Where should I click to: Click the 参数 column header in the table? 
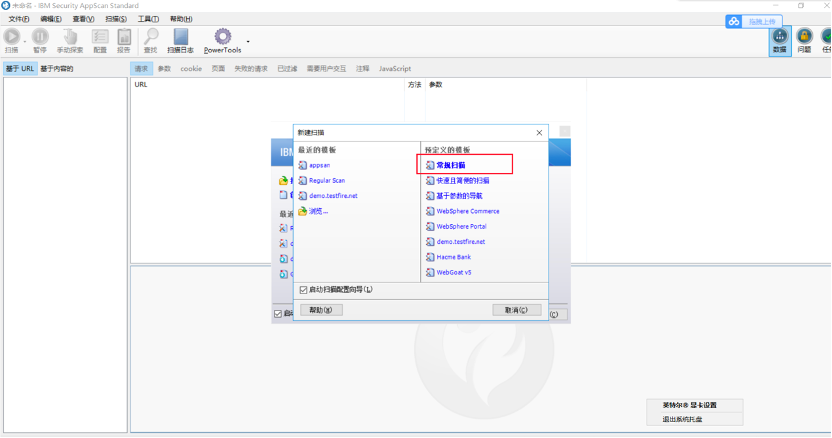(436, 85)
